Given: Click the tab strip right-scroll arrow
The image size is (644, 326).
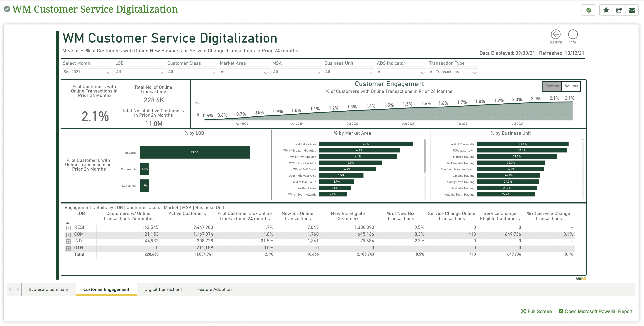Looking at the screenshot, I should coord(18,289).
